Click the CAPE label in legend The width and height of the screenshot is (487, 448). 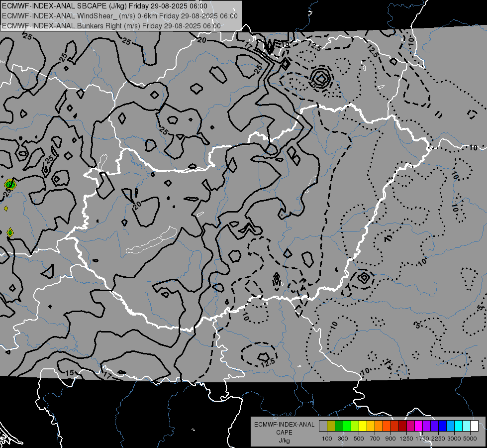point(284,433)
